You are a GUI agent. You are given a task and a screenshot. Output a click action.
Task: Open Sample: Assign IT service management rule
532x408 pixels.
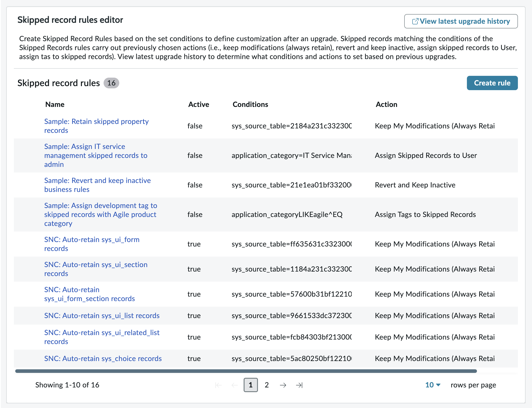(x=96, y=155)
